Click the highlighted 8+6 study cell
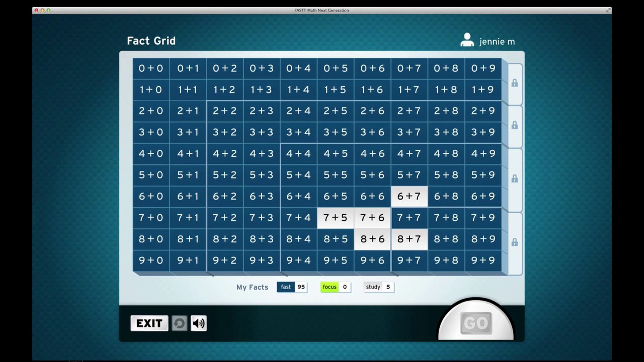644x362 pixels. [x=372, y=239]
